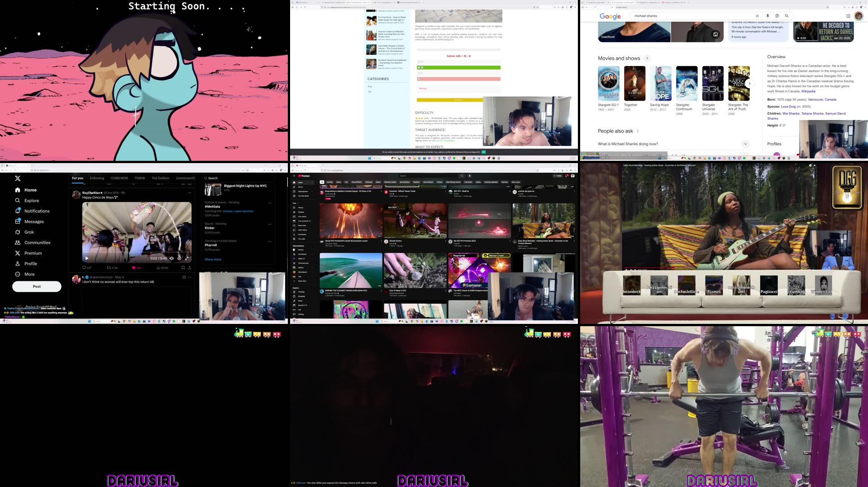Share the Cinco de Mayo tweet
Viewport: 868px width, 487px height.
point(189,268)
